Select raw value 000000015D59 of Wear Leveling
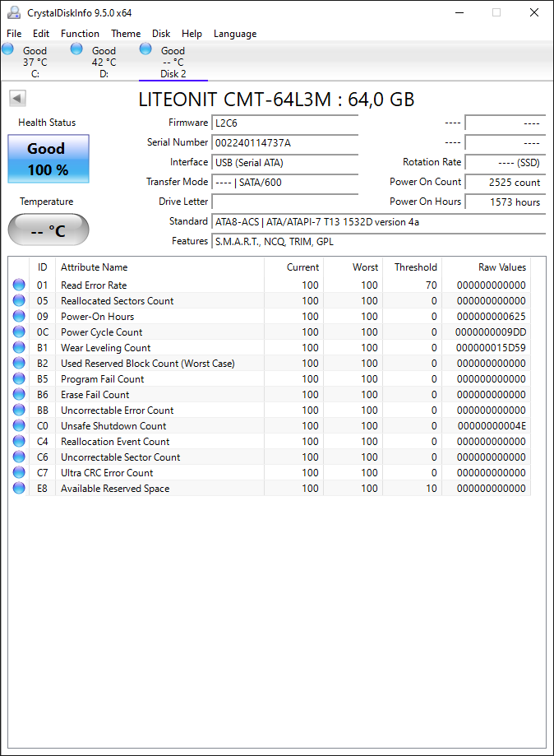 click(x=491, y=348)
